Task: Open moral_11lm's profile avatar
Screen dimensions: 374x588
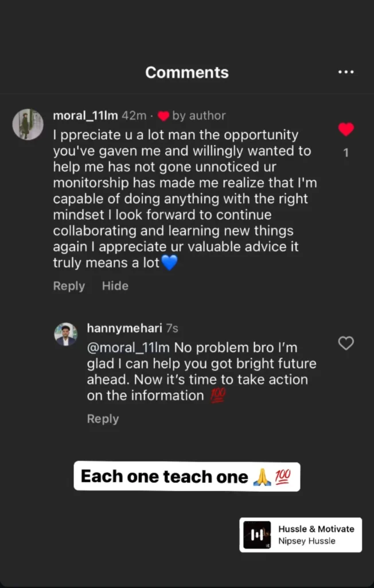Action: pos(28,124)
